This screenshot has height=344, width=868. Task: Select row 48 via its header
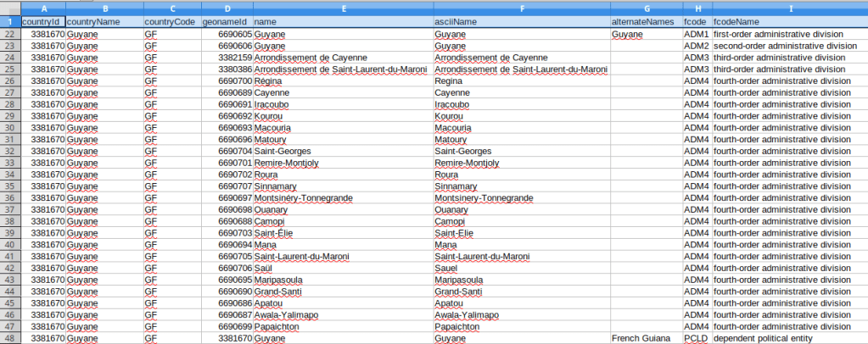(9, 338)
